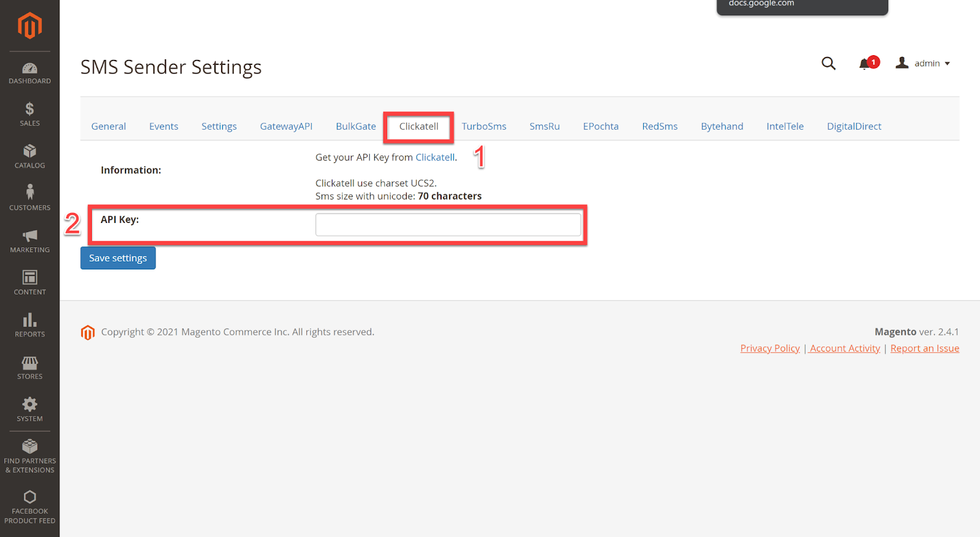The height and width of the screenshot is (537, 980).
Task: Switch to the IntelTele tab
Action: point(785,126)
